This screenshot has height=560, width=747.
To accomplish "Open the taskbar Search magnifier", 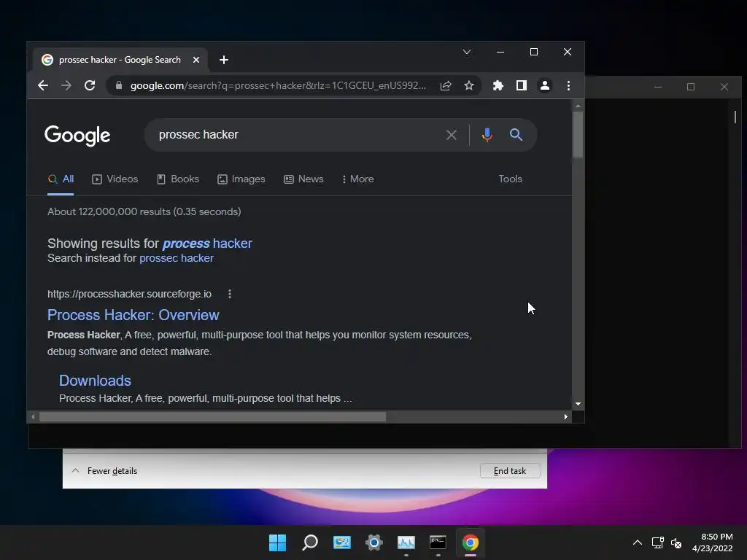I will 309,542.
